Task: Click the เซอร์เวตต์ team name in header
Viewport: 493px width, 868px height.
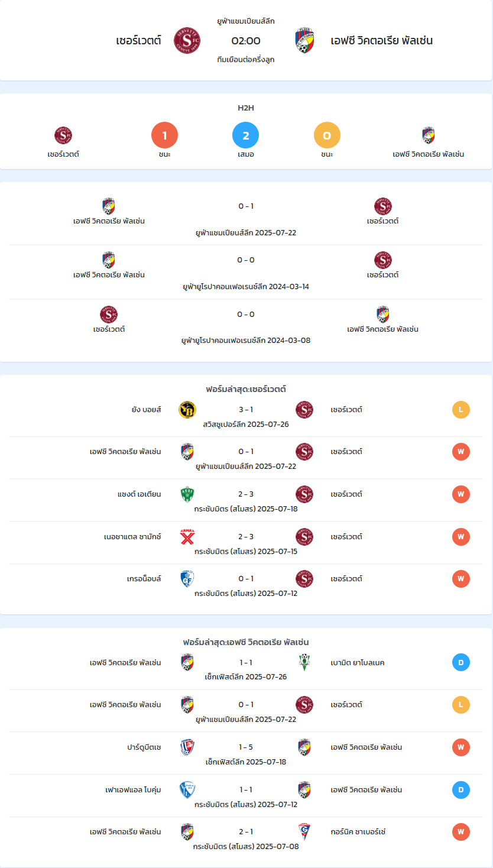Action: coord(139,41)
